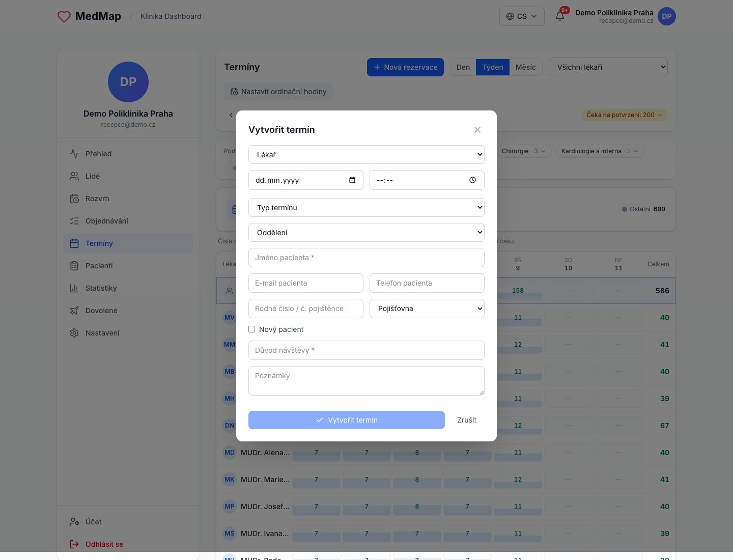The image size is (733, 560).
Task: Expand the Chirurgie department chip
Action: (x=523, y=151)
